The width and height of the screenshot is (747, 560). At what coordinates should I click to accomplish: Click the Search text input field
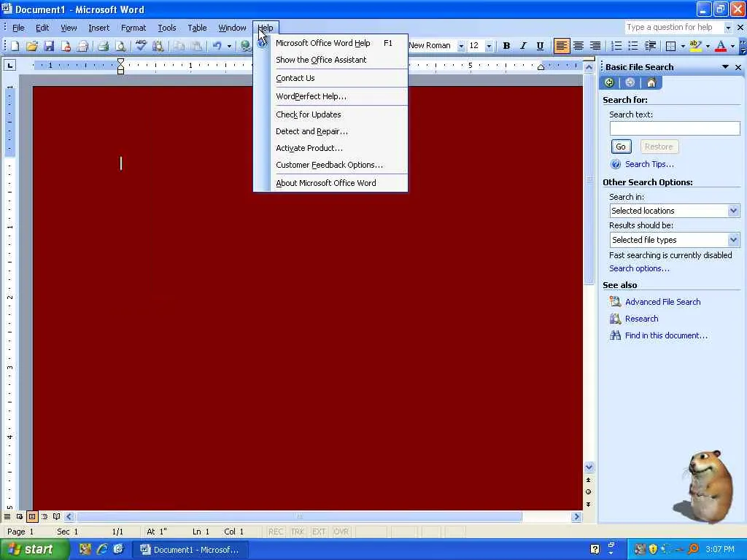coord(675,128)
